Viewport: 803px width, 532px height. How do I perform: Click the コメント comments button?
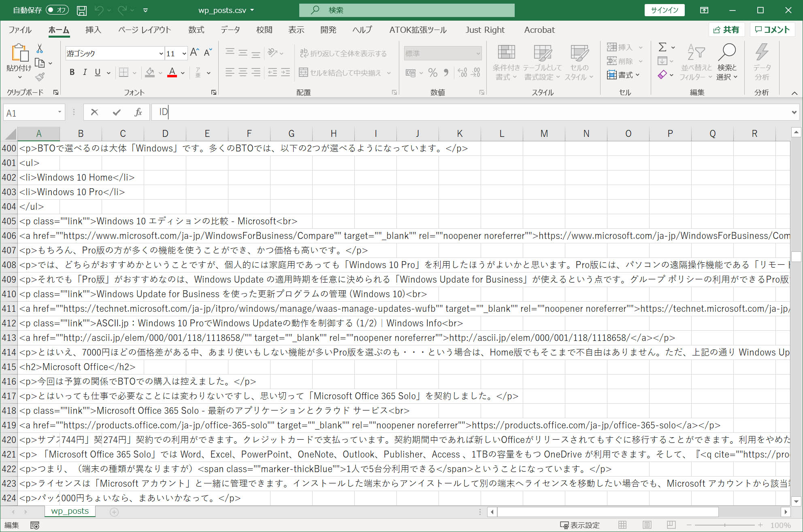[x=772, y=30]
